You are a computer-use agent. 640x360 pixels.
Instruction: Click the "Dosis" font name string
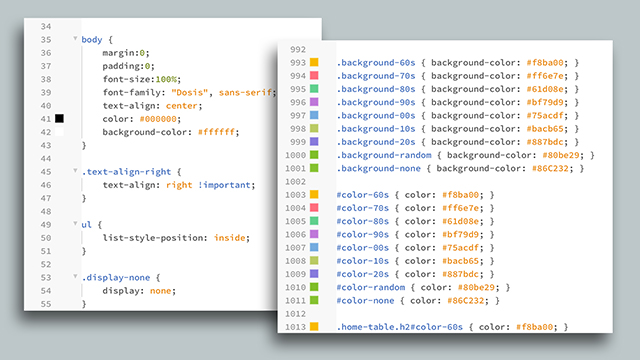(190, 93)
